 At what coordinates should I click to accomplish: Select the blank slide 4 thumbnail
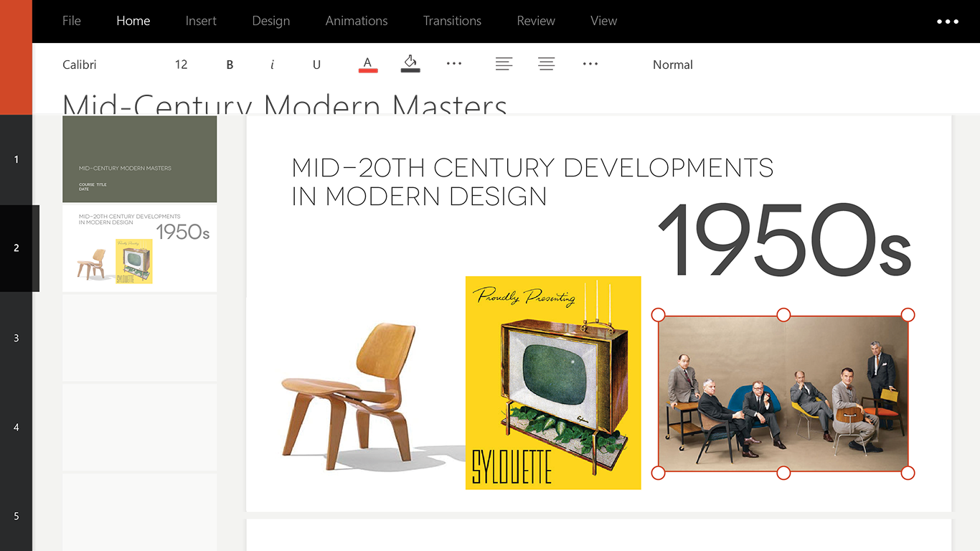click(139, 428)
